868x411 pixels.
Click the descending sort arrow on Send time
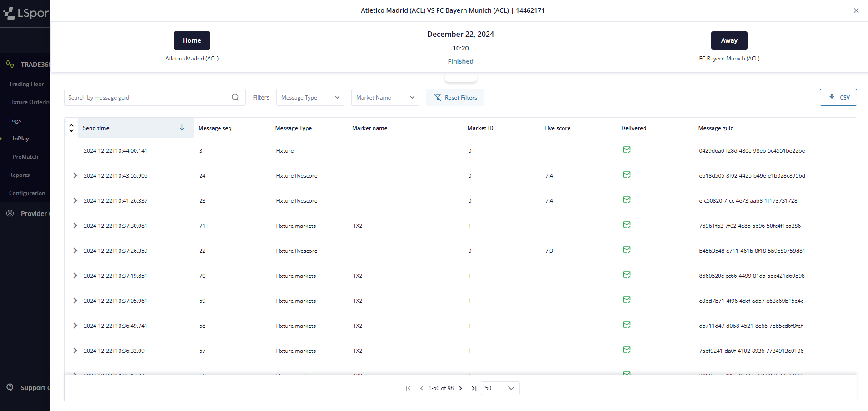tap(182, 127)
